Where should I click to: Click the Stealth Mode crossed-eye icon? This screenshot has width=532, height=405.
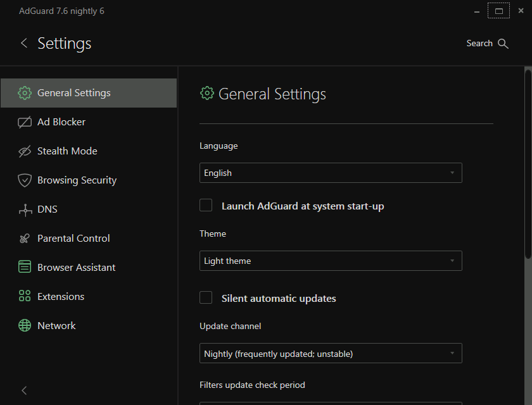pyautogui.click(x=25, y=151)
